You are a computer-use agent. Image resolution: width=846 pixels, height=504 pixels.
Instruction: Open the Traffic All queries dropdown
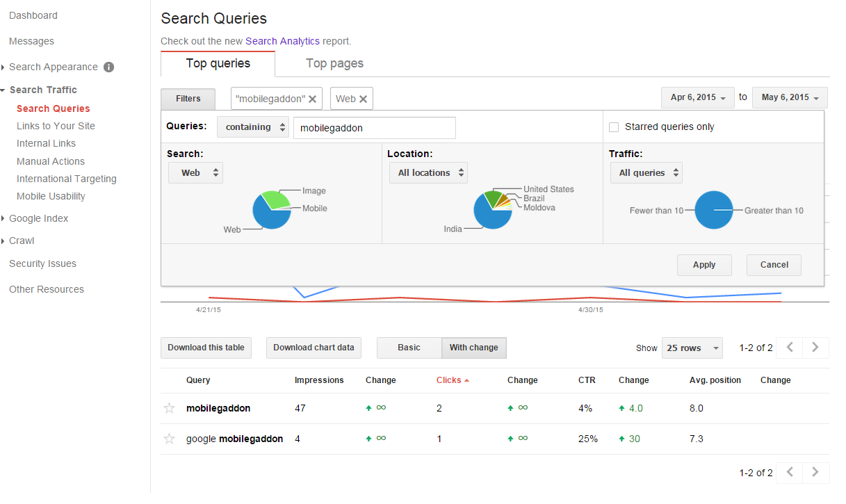coord(646,172)
